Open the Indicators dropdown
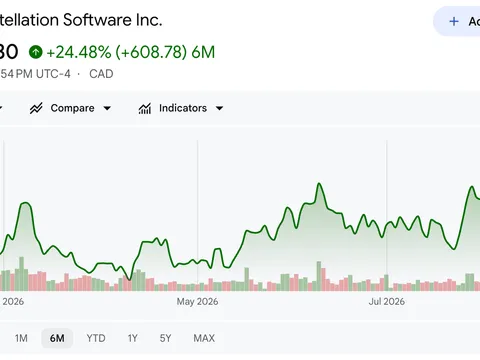Viewport: 480px width, 360px height. [181, 108]
